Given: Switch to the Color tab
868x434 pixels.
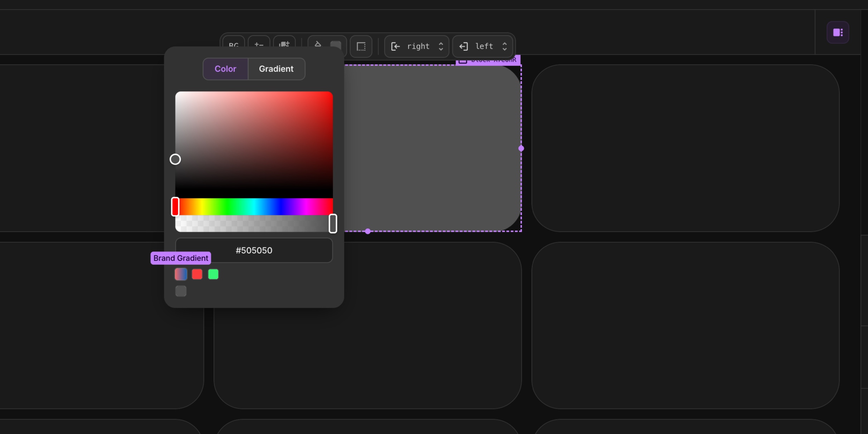Looking at the screenshot, I should [x=225, y=69].
